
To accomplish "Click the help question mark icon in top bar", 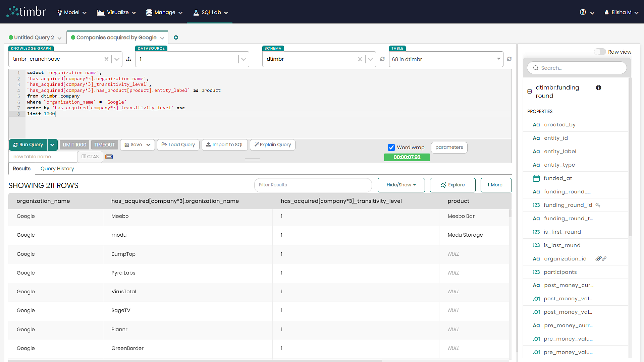I will pos(583,12).
